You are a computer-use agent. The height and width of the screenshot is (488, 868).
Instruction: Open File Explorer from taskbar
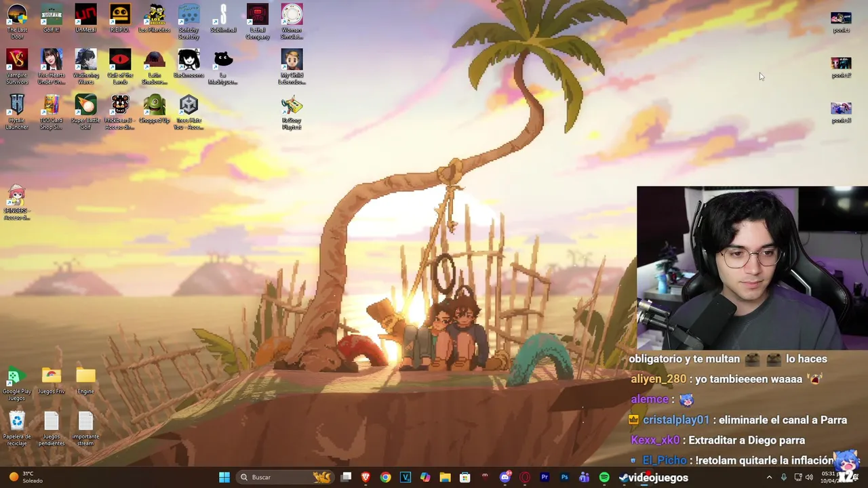click(445, 477)
